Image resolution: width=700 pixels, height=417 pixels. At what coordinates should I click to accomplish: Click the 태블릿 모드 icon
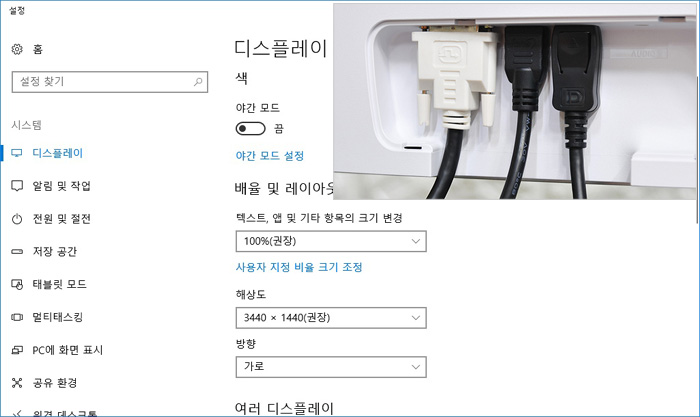click(x=17, y=284)
